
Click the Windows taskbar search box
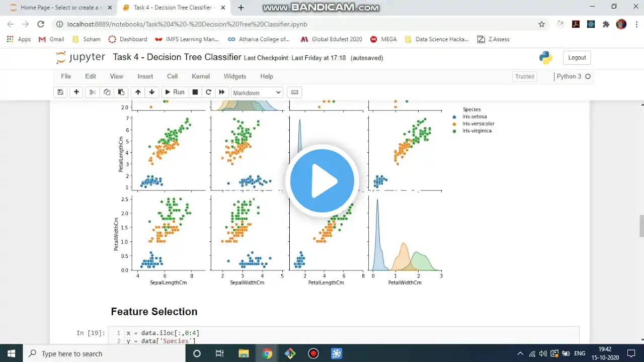pos(105,353)
